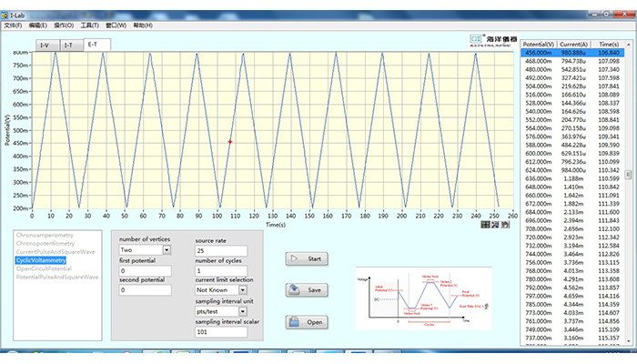Click the graph cursor crosshair tool icon
Viewport: 637px width, 364px height.
(x=486, y=223)
